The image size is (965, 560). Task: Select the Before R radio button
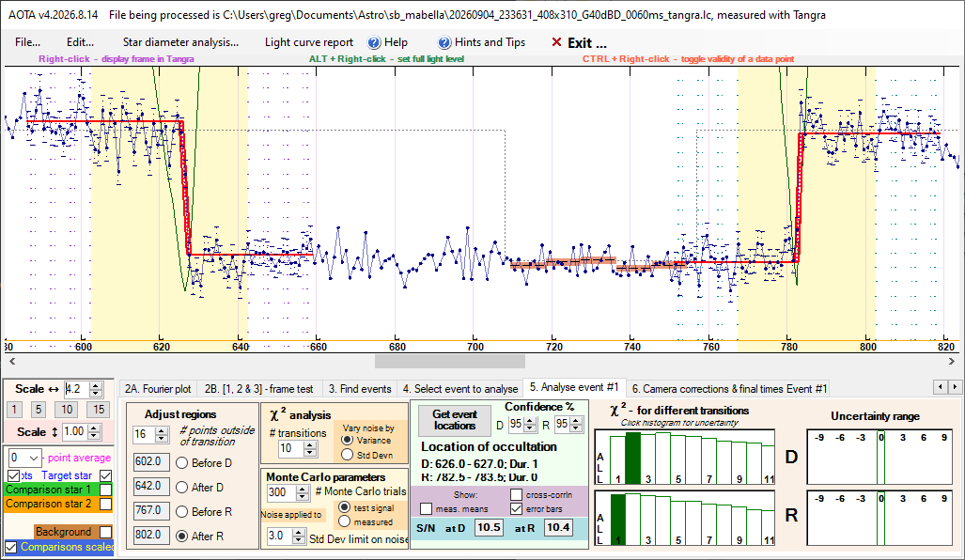click(182, 512)
